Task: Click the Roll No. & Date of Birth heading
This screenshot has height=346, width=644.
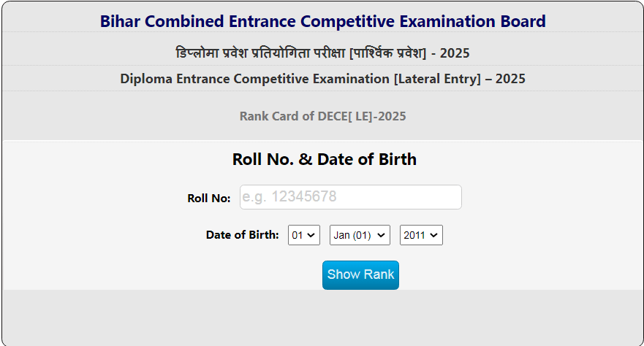Action: point(324,159)
